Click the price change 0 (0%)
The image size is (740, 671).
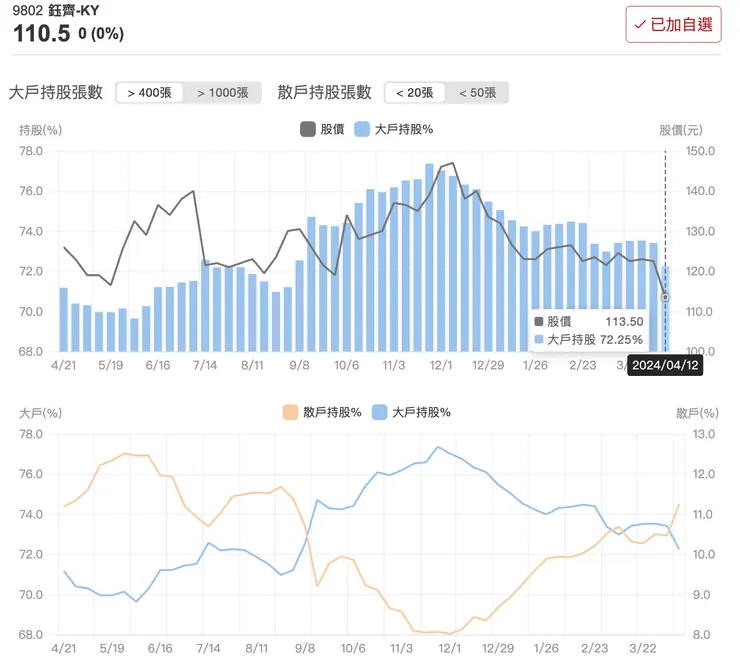click(101, 34)
